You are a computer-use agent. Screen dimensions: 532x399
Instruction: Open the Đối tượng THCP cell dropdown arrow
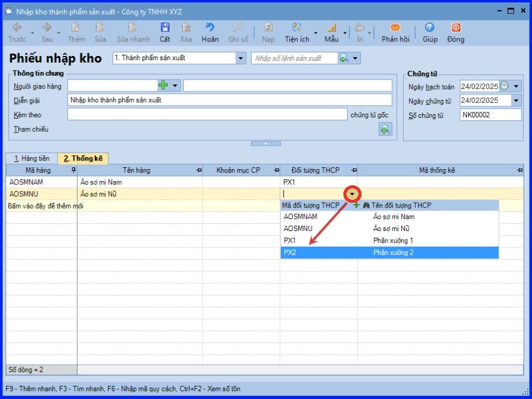point(352,194)
